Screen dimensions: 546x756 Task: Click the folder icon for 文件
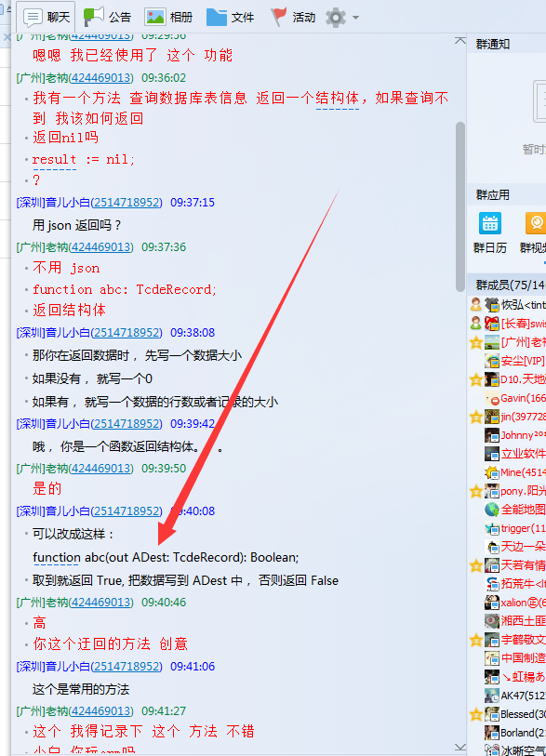click(217, 18)
